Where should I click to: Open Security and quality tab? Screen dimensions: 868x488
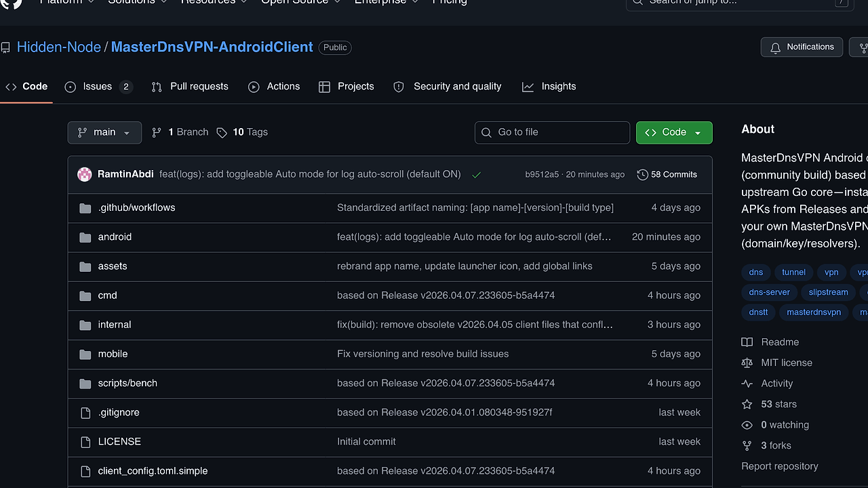click(x=448, y=87)
